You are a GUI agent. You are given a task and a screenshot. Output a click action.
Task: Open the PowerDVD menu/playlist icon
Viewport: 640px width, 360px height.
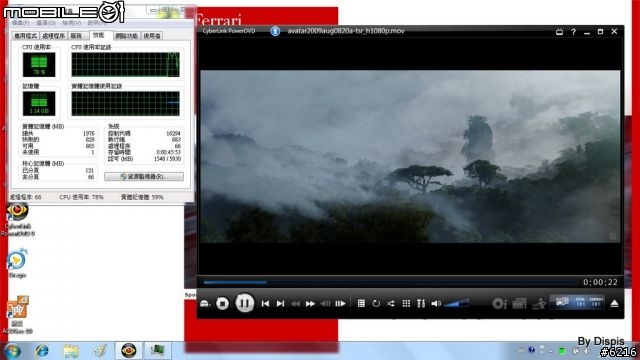361,303
